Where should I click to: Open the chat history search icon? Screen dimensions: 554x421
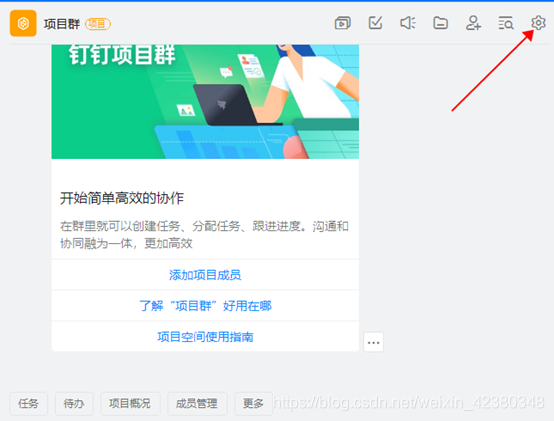506,23
